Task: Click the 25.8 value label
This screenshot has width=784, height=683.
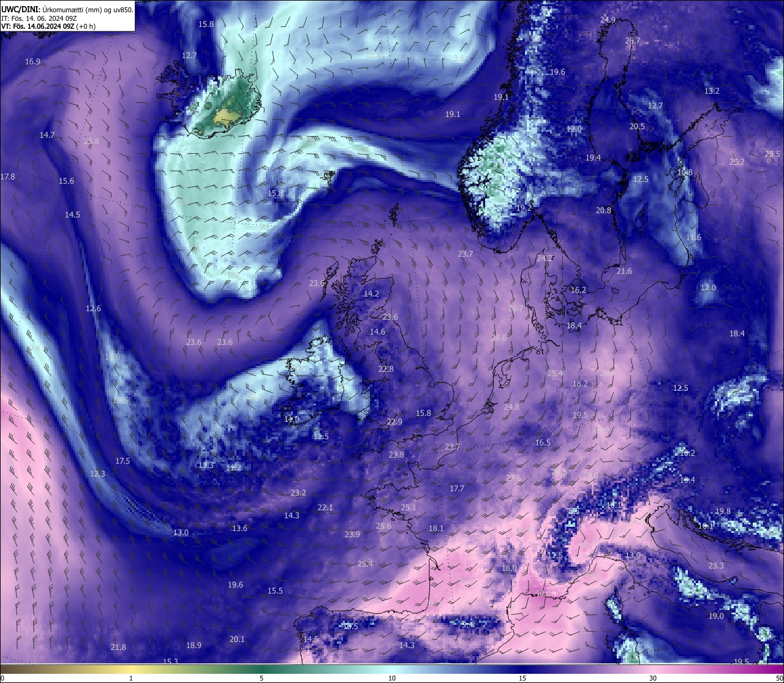Action: click(91, 141)
